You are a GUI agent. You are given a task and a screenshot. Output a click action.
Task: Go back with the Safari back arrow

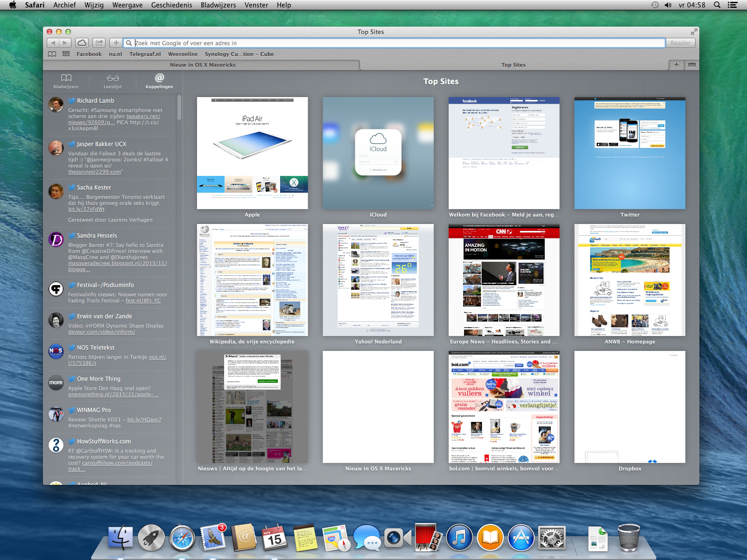point(53,43)
